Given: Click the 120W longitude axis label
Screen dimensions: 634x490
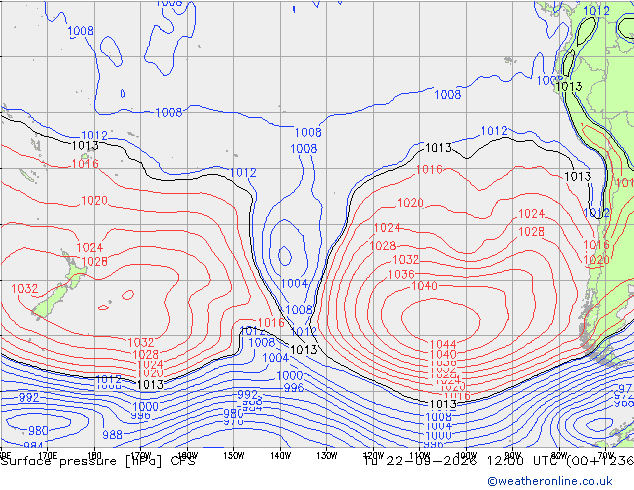Looking at the screenshot, I should pyautogui.click(x=373, y=456).
